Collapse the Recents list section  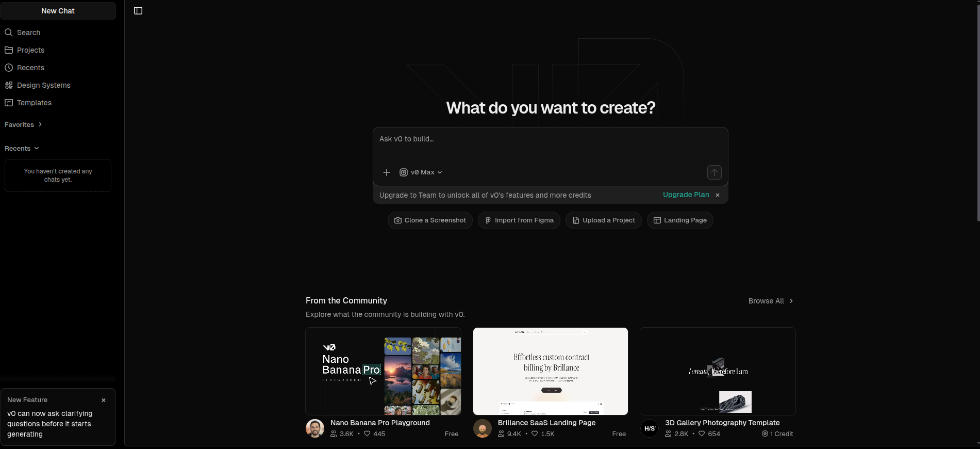click(22, 149)
